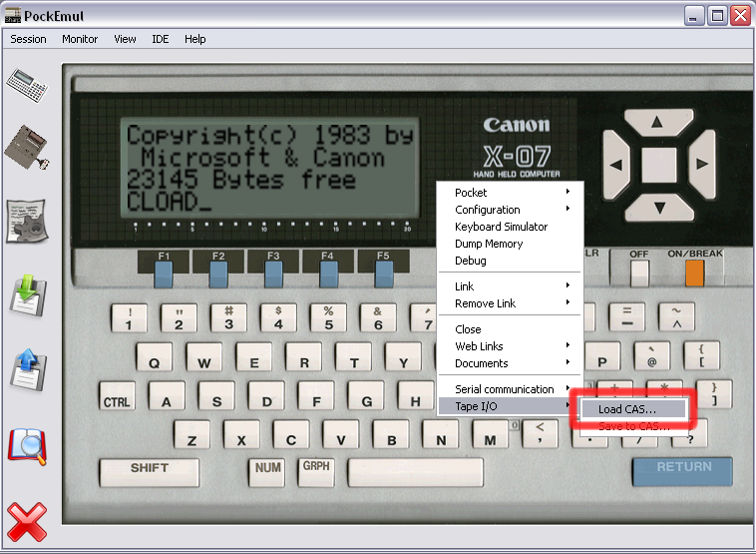Select Close in context menu
Viewport: 756px width, 554px height.
pos(510,329)
